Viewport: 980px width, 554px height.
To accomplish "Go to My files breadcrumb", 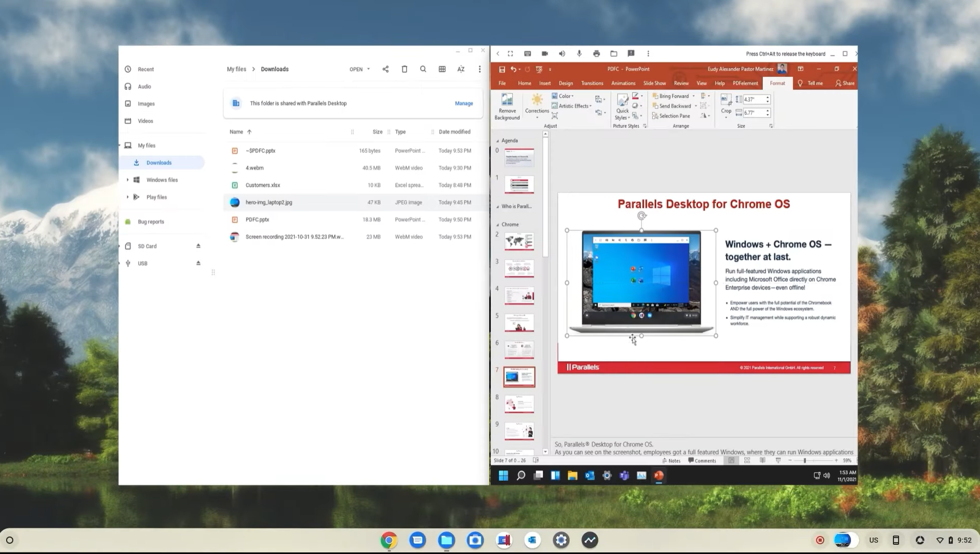I will [236, 69].
